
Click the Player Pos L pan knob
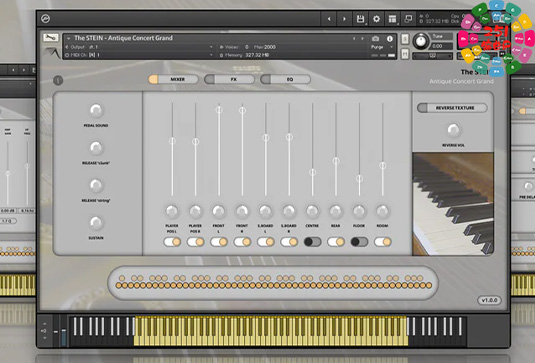(172, 211)
